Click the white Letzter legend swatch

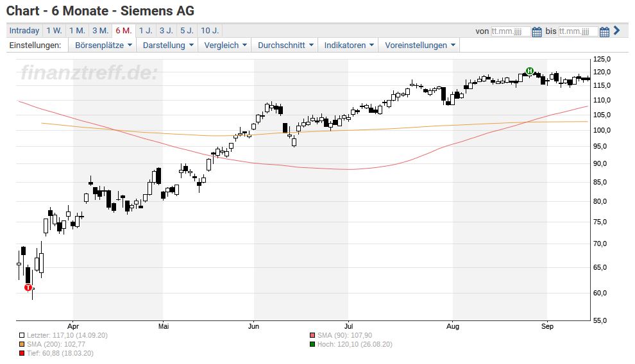coord(22,335)
